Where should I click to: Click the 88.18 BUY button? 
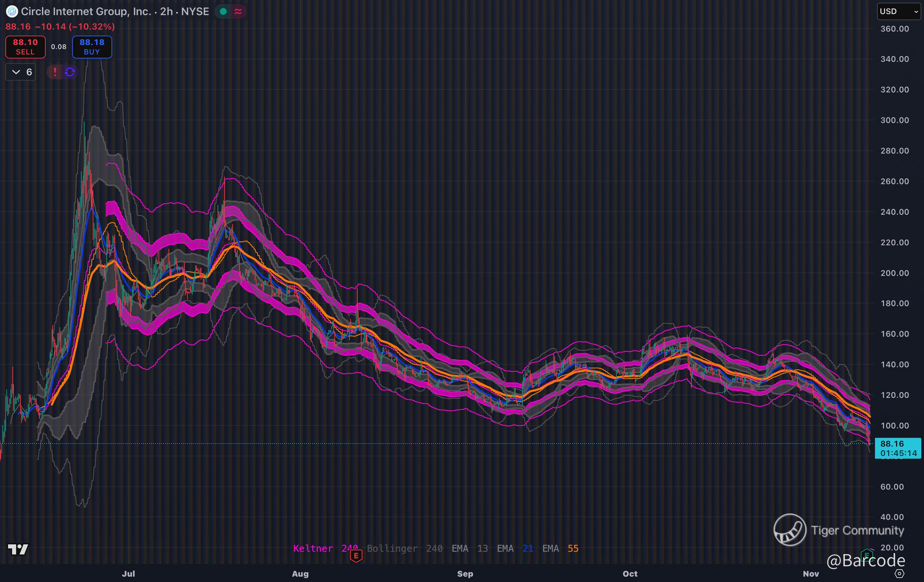point(92,47)
